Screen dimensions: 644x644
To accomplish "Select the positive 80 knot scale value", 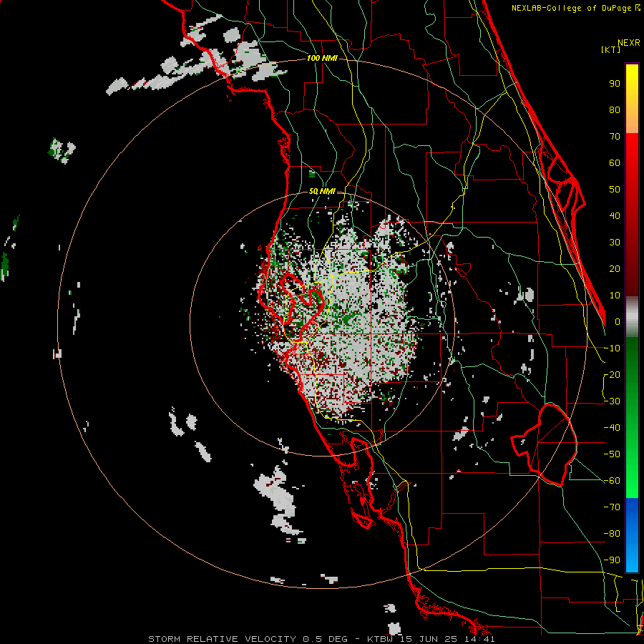I will (x=615, y=110).
